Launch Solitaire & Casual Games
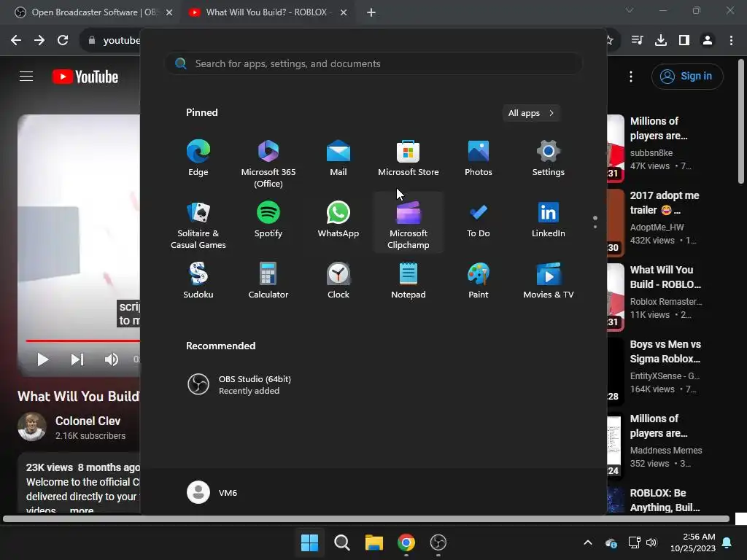The image size is (747, 560). (198, 225)
